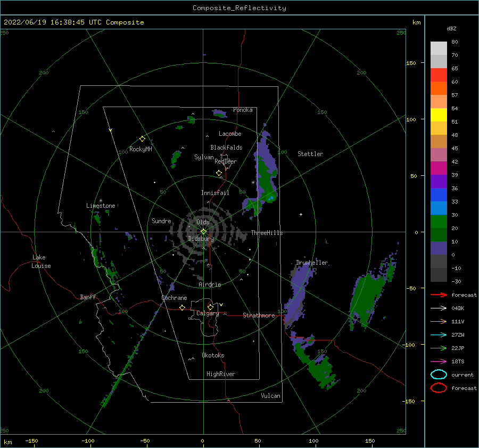Click the Cochrane label
The image size is (479, 448).
174,298
